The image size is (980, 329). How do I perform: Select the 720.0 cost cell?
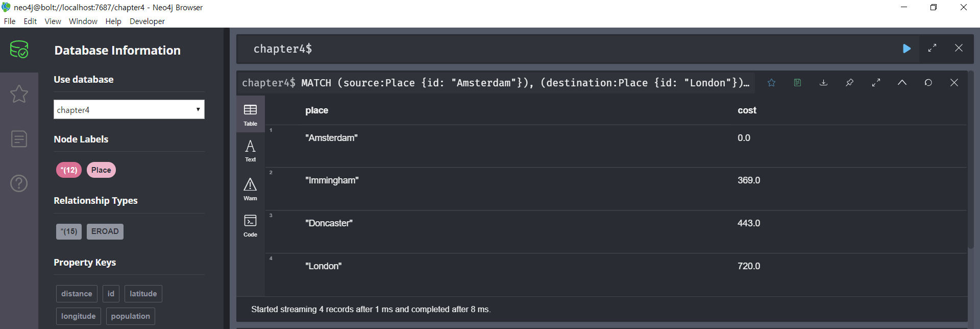pyautogui.click(x=749, y=266)
